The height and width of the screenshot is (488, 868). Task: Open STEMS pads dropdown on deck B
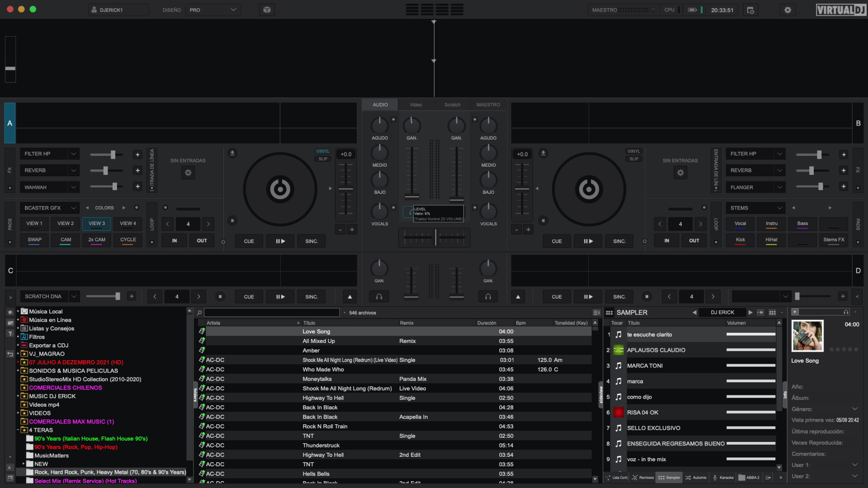[x=755, y=208]
